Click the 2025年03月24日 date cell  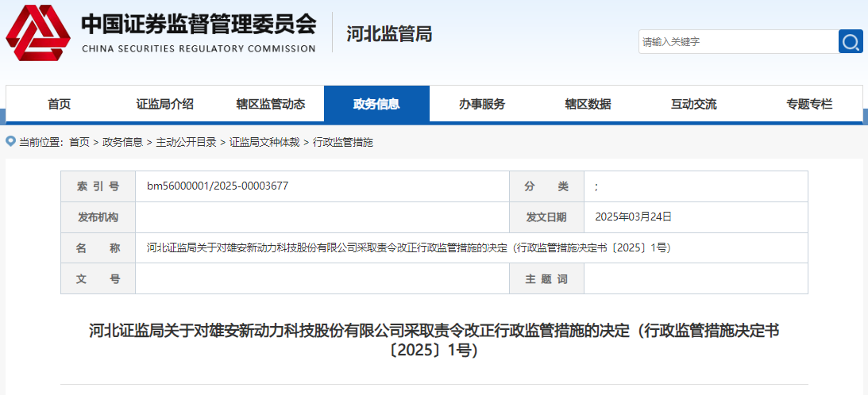click(633, 217)
